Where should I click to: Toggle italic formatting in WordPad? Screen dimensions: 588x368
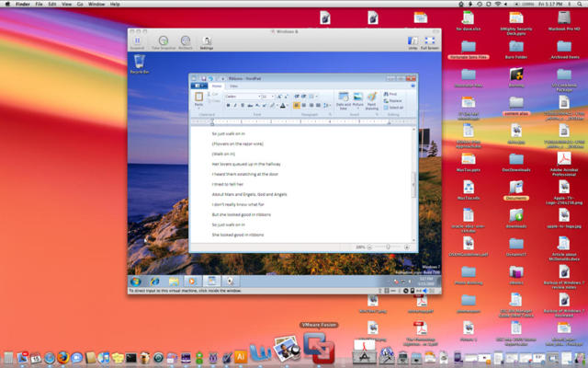click(235, 105)
